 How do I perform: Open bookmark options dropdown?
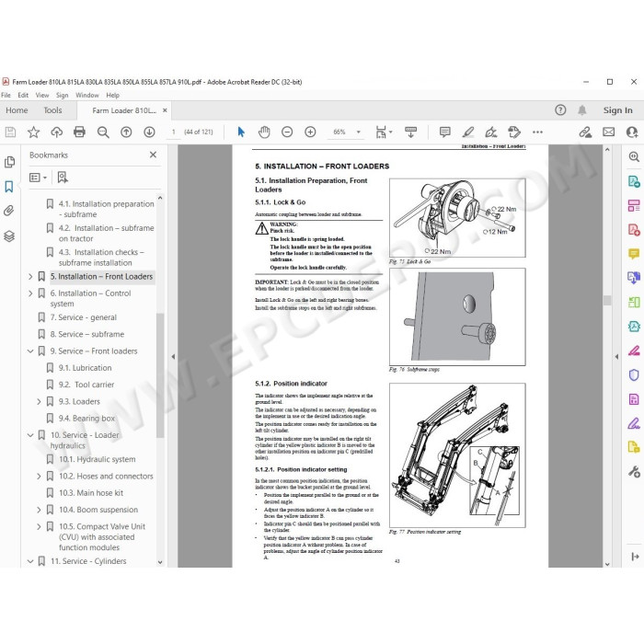[39, 178]
